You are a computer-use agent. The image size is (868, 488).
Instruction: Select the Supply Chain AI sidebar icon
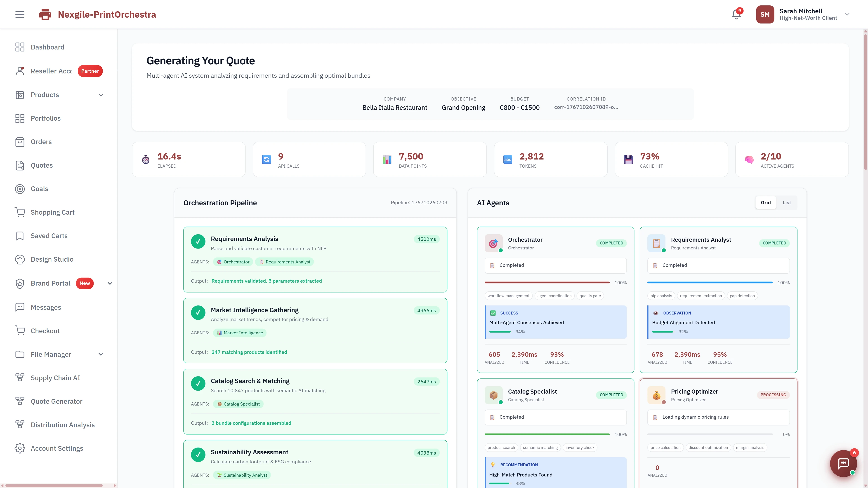click(20, 378)
